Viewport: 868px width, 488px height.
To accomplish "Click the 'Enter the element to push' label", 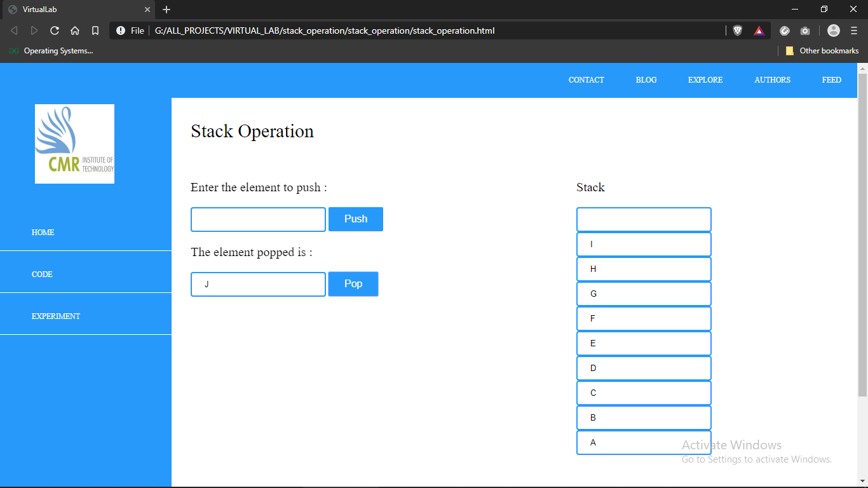I will [x=259, y=187].
